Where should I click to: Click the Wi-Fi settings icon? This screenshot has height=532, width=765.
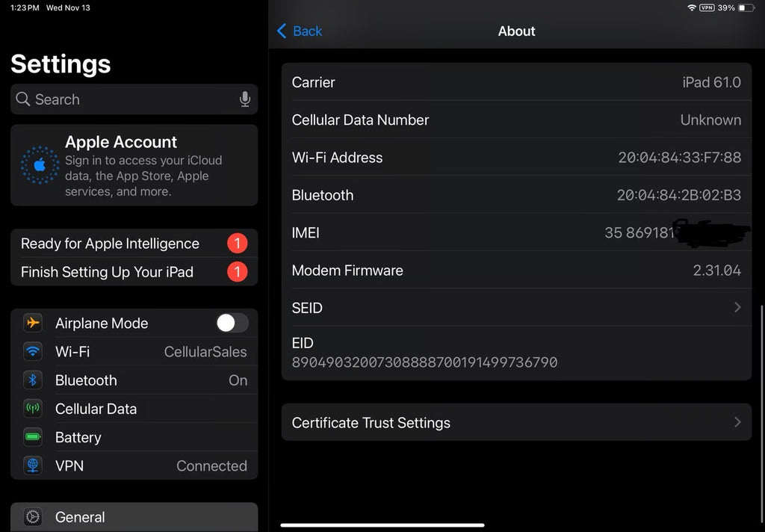pyautogui.click(x=32, y=351)
